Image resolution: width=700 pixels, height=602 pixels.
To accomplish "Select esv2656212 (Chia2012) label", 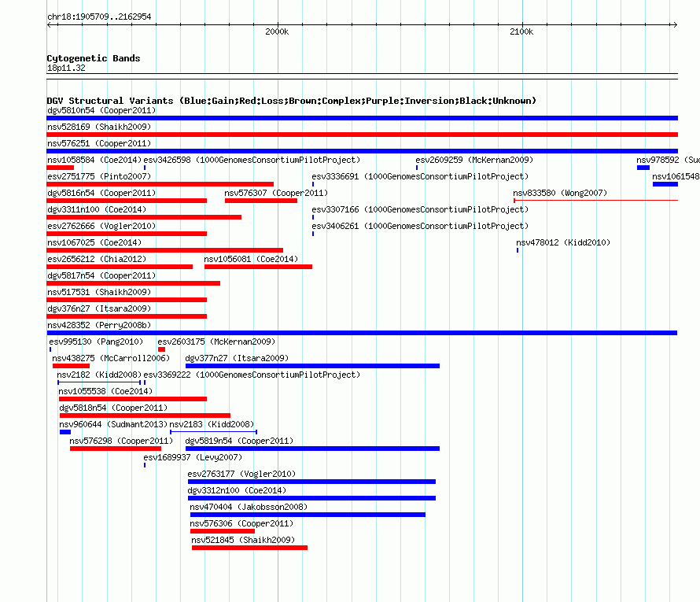I will (x=97, y=259).
